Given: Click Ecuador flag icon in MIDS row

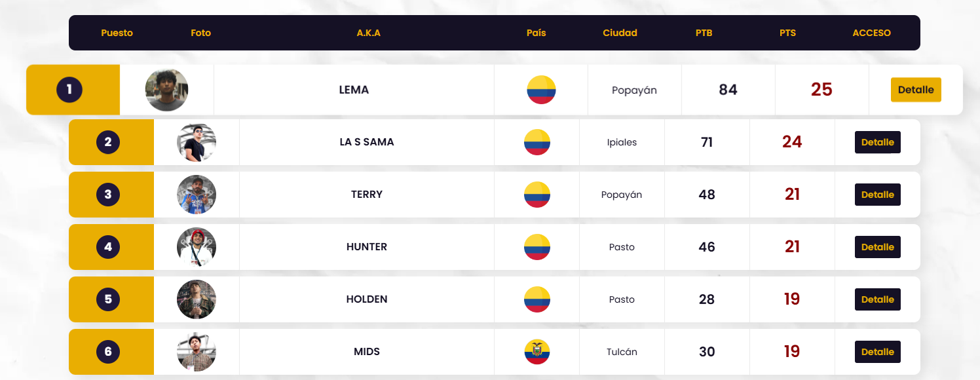Looking at the screenshot, I should click(537, 352).
